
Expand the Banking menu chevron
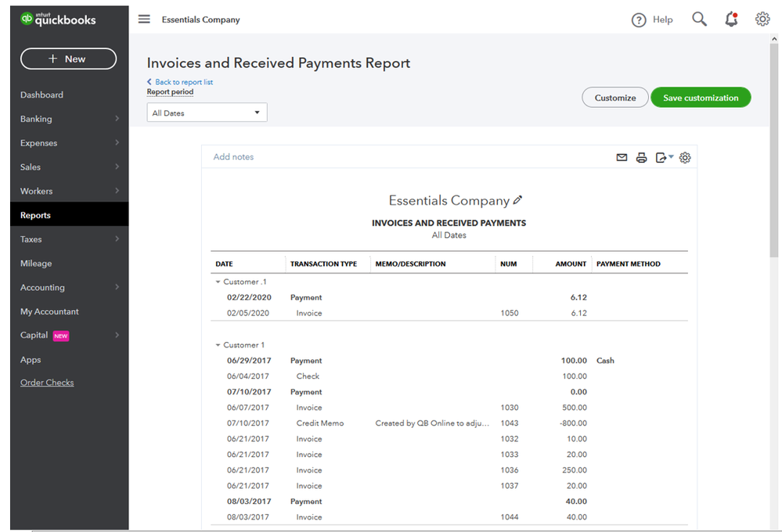point(117,119)
